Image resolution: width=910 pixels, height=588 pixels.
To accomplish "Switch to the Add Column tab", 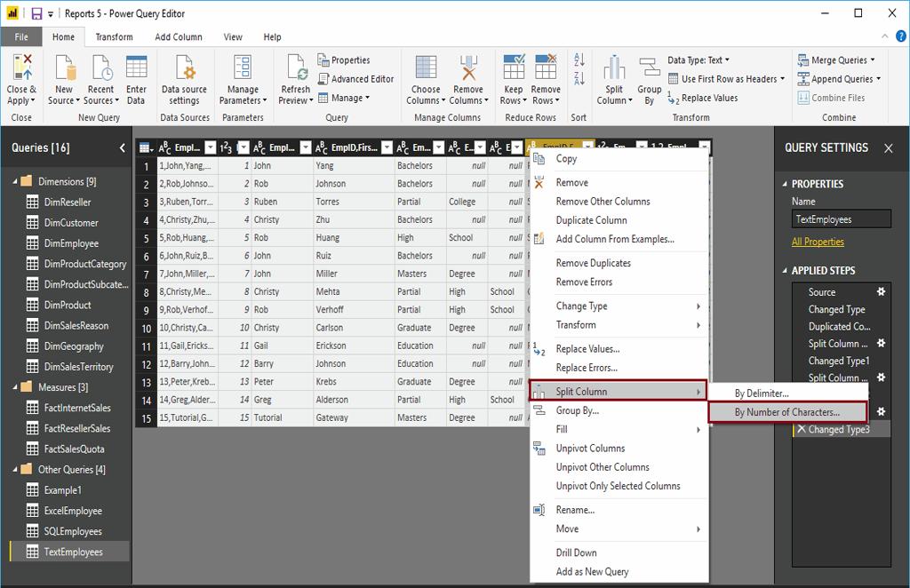I will (178, 37).
